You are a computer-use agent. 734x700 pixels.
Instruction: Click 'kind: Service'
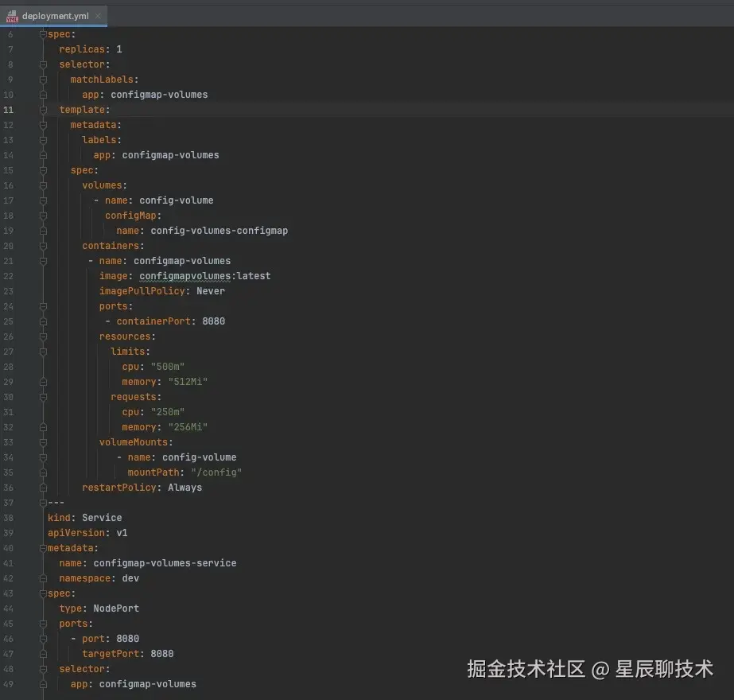coord(85,518)
